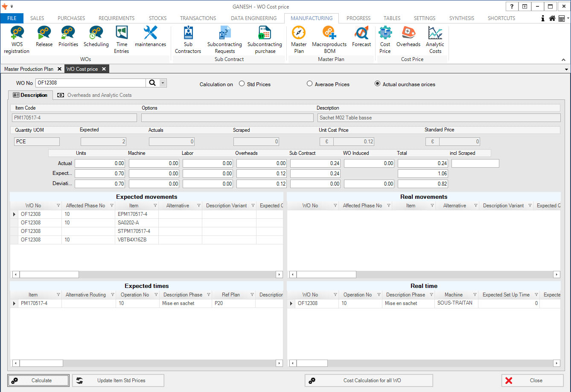This screenshot has width=571, height=392.
Task: Open Time Entries tool
Action: pyautogui.click(x=122, y=40)
